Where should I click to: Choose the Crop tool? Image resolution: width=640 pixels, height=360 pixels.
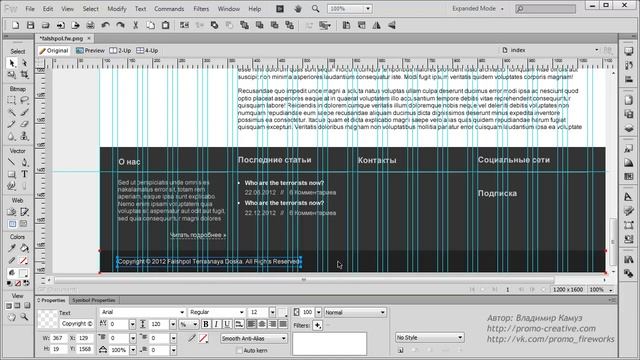[24, 75]
